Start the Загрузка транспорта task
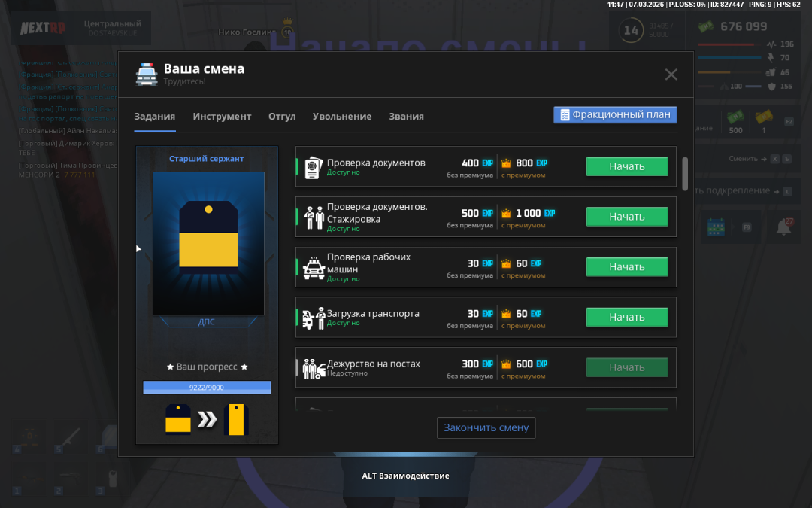Viewport: 812px width, 508px height. [x=627, y=318]
